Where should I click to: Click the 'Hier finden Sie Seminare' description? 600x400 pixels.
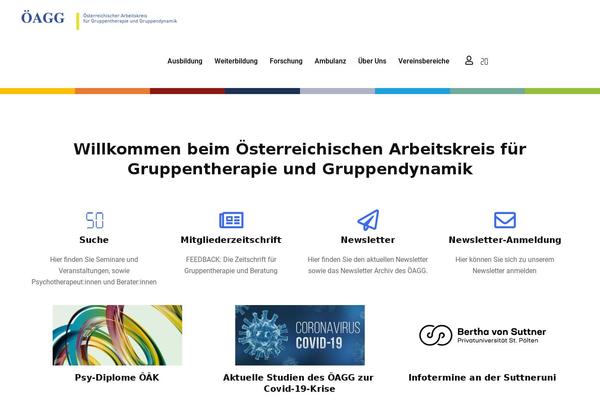pos(94,271)
